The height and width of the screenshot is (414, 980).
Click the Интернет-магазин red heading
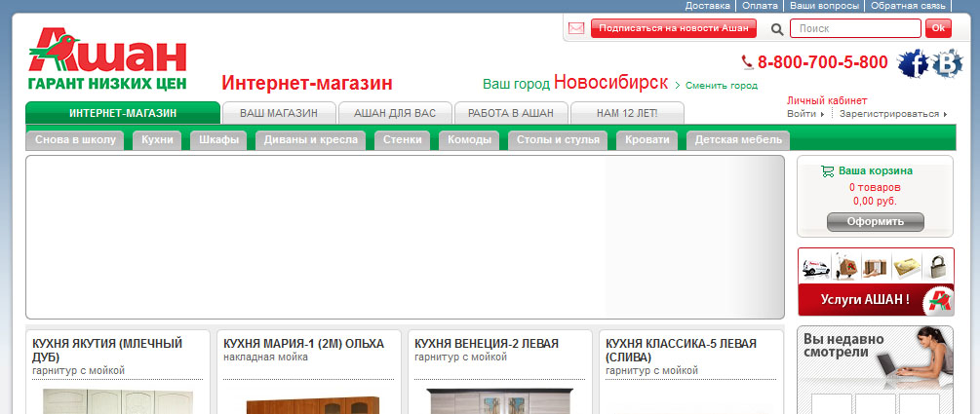point(307,83)
